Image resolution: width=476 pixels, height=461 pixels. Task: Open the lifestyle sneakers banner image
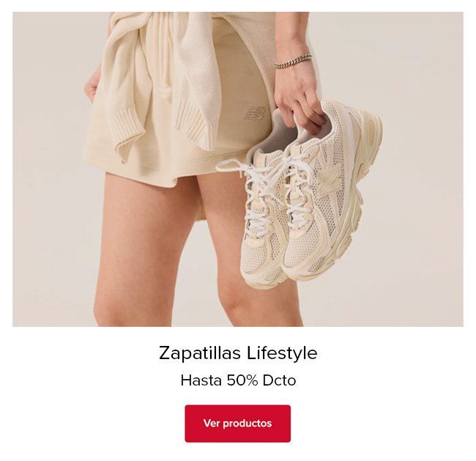coord(238,169)
